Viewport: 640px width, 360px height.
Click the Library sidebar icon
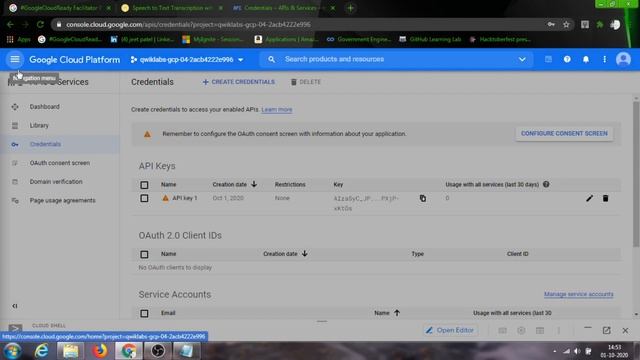tap(15, 126)
